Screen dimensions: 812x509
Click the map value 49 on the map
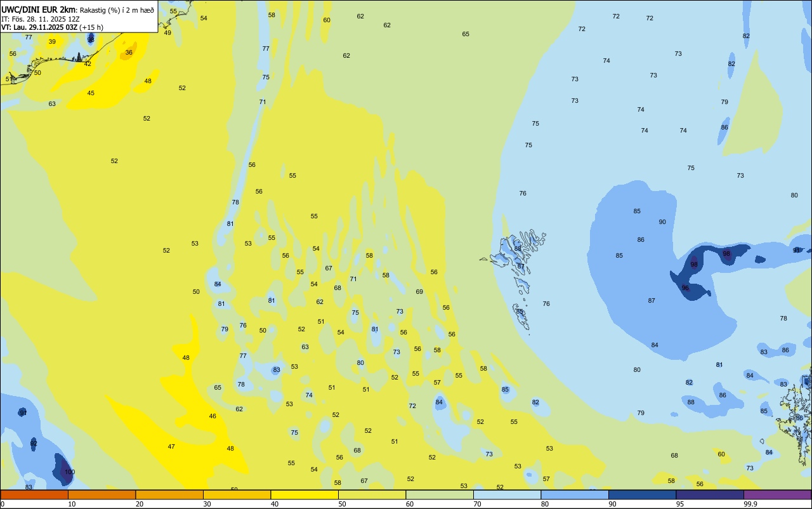click(167, 33)
